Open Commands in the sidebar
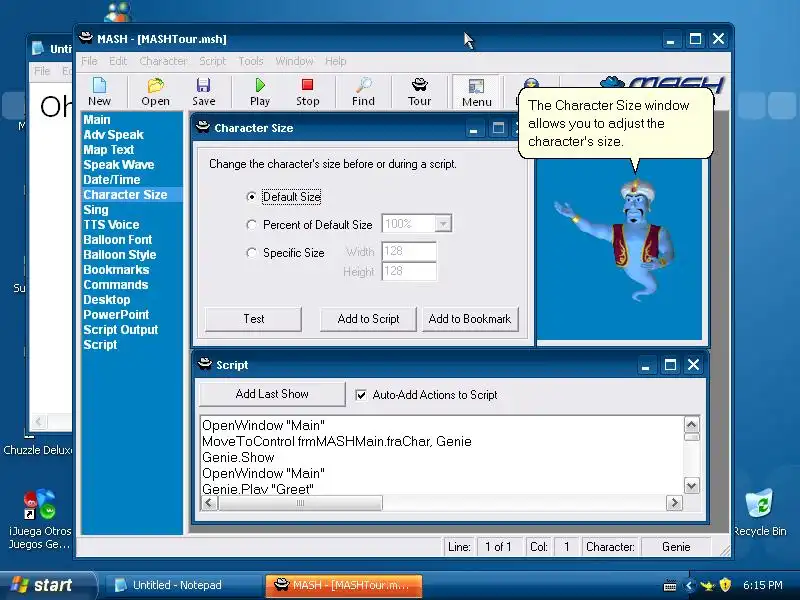 [115, 285]
